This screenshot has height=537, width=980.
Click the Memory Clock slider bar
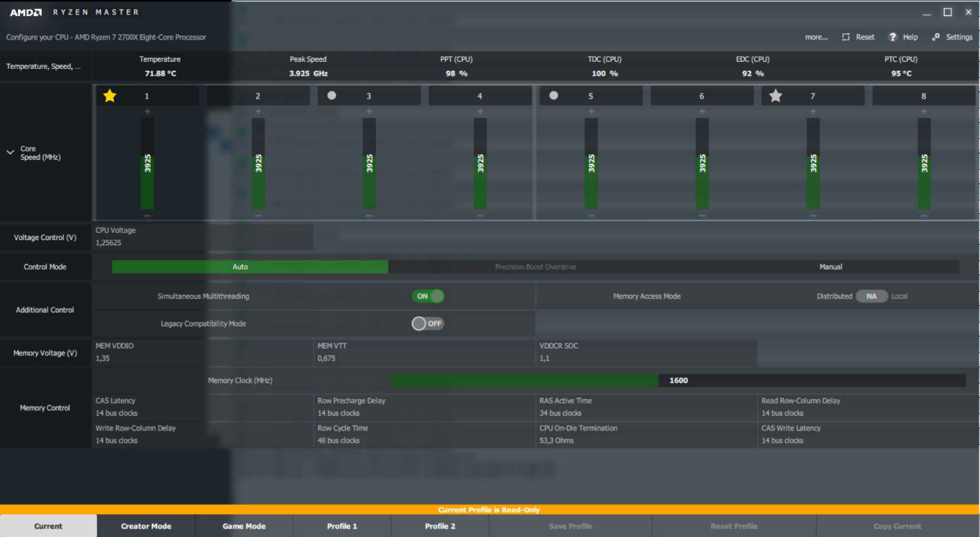click(678, 380)
